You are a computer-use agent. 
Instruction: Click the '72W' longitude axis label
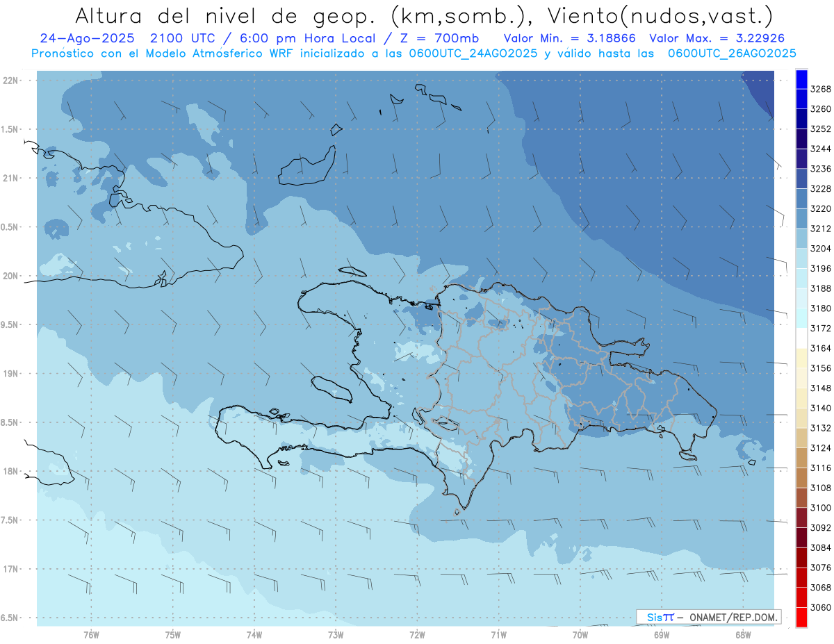point(418,635)
